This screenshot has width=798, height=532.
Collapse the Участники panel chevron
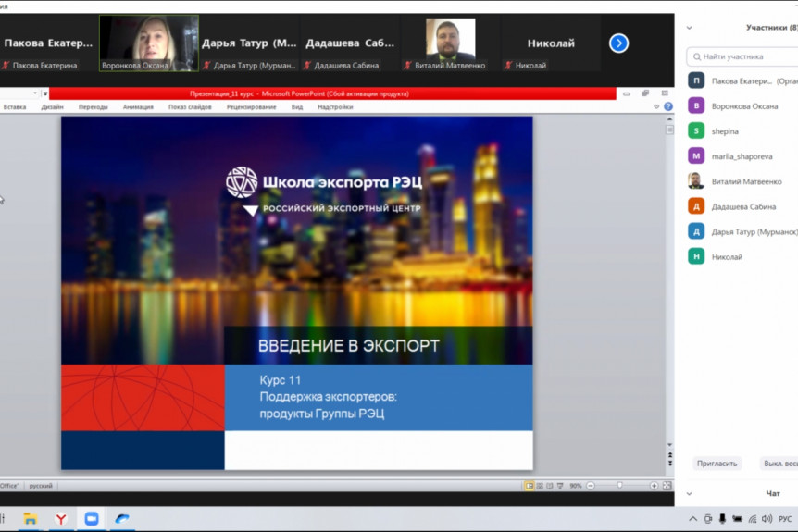point(689,28)
